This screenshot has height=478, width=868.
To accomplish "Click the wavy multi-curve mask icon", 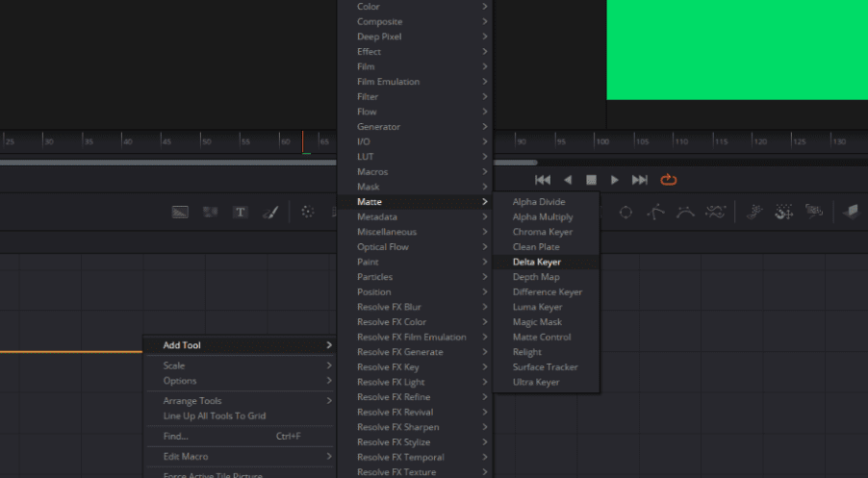I will [715, 212].
